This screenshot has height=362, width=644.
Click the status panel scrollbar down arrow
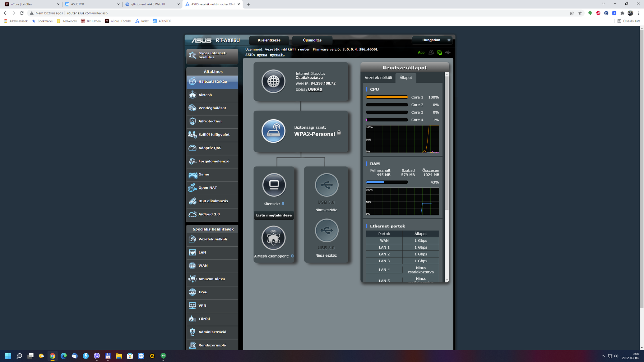tap(447, 280)
